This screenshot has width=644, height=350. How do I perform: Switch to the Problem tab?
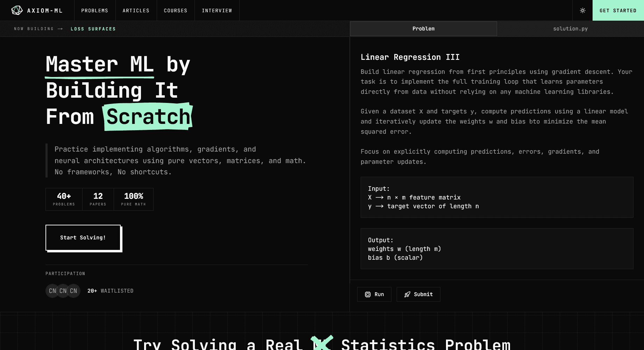click(424, 29)
